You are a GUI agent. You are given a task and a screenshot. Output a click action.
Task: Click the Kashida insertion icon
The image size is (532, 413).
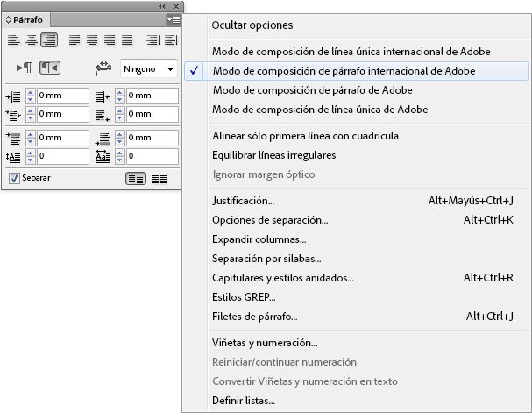pos(103,68)
